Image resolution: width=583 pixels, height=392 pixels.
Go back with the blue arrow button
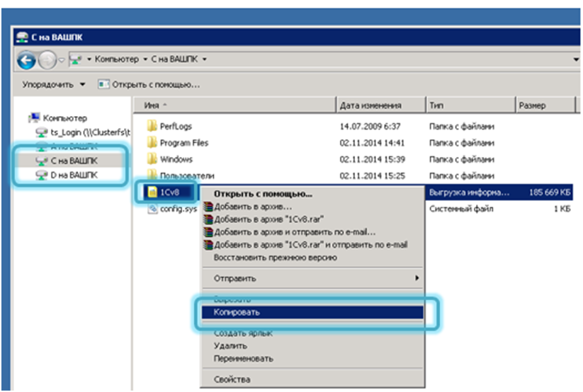point(26,60)
